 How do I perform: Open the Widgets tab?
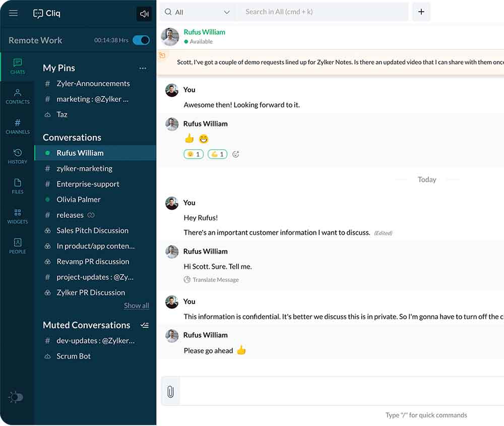pos(17,216)
